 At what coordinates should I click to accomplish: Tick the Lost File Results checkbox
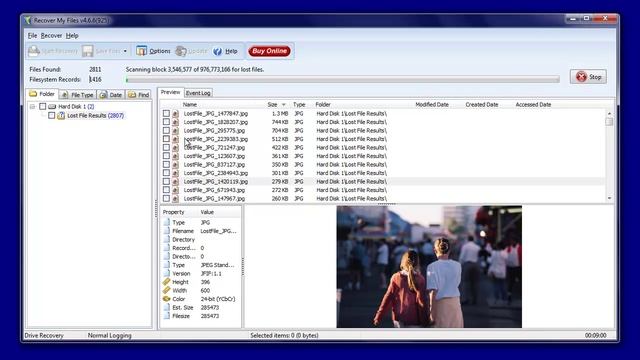click(x=51, y=116)
